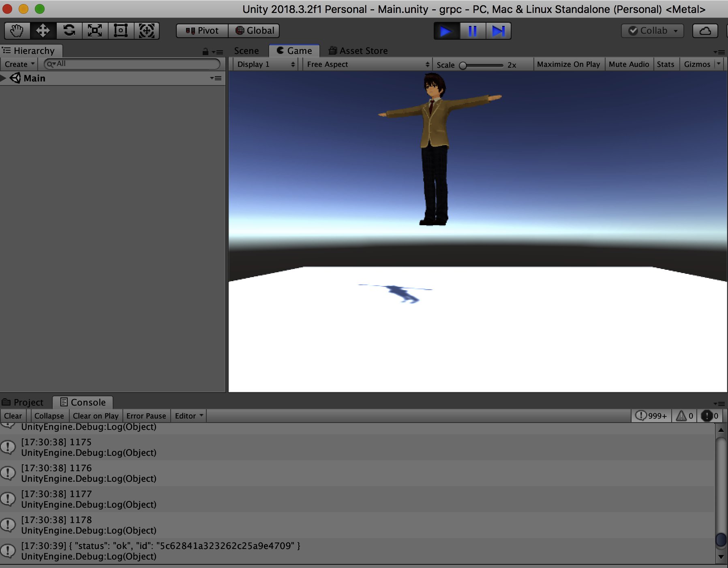The width and height of the screenshot is (728, 568).
Task: Open the Console Editor dropdown
Action: tap(189, 416)
